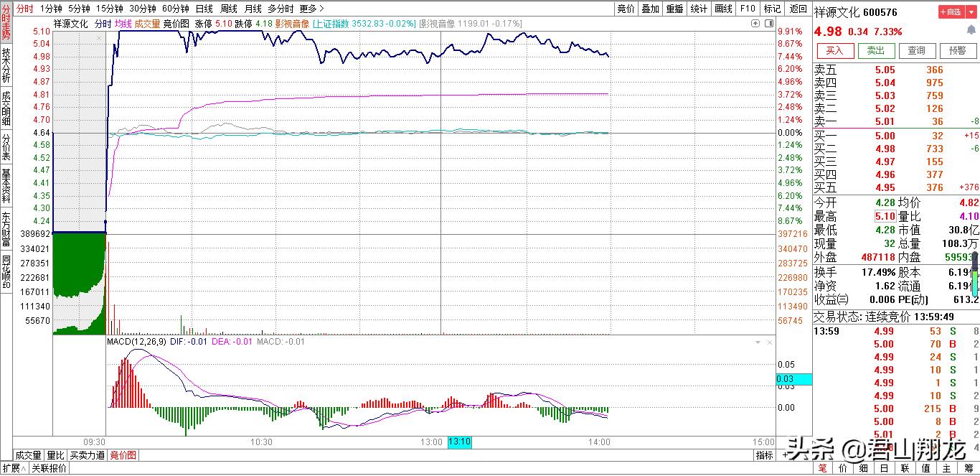The height and width of the screenshot is (476, 980).
Task: Expand the 更多 time period menu
Action: (311, 9)
